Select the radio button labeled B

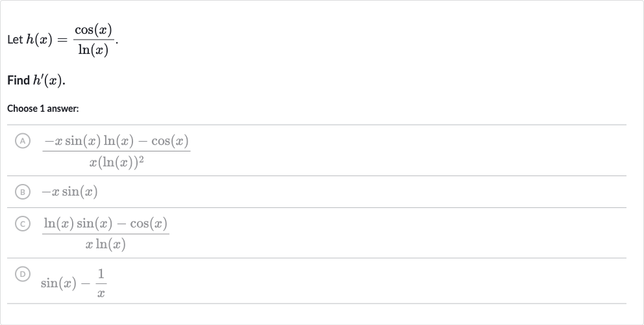point(23,192)
